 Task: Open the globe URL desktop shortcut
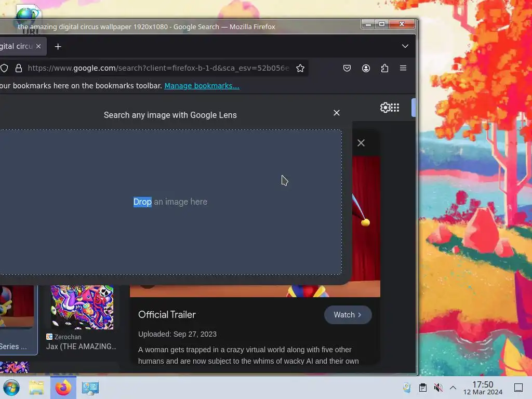point(29,19)
